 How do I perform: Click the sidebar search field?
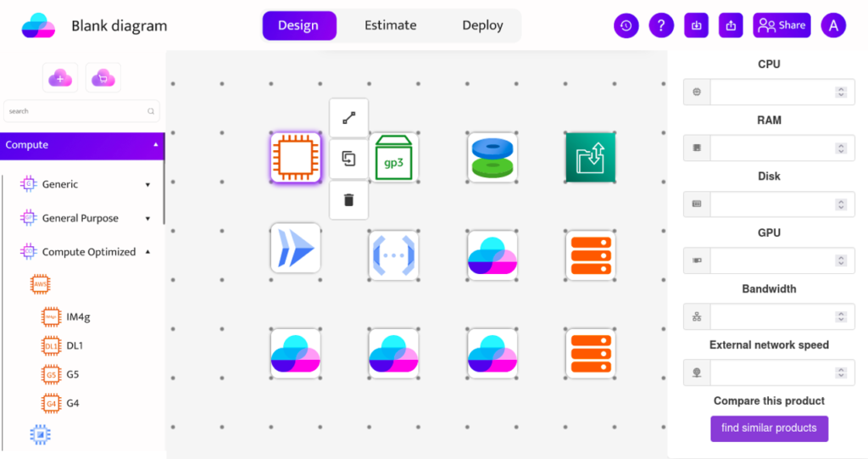click(81, 111)
